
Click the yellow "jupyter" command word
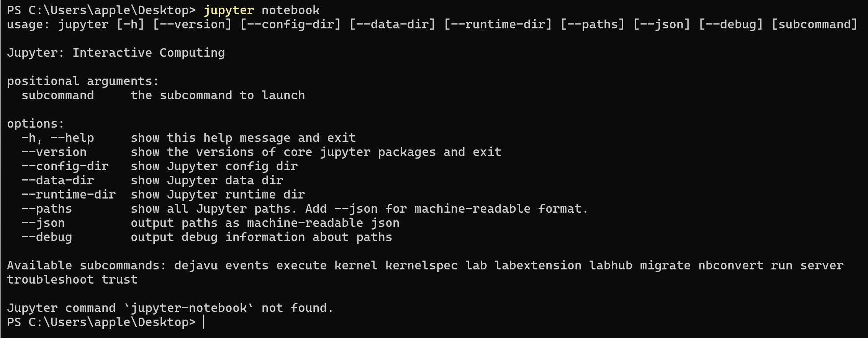(229, 10)
